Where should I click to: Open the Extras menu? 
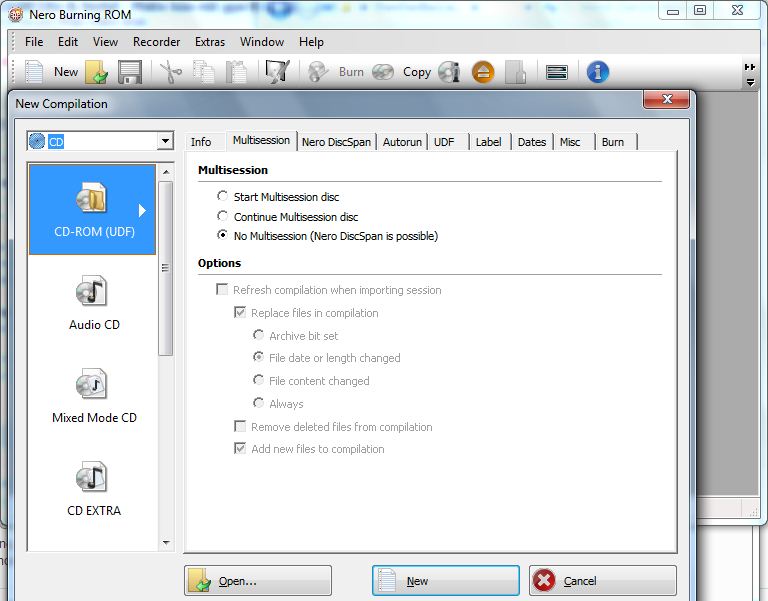click(x=210, y=42)
